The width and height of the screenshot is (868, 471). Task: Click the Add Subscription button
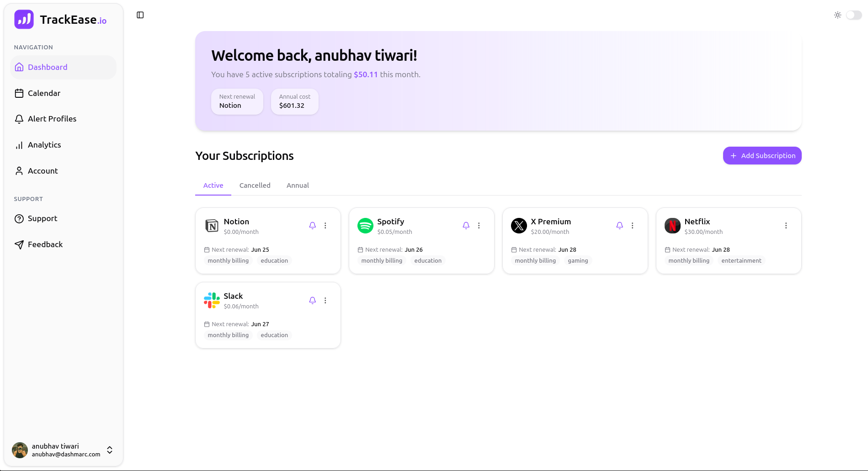(x=761, y=155)
